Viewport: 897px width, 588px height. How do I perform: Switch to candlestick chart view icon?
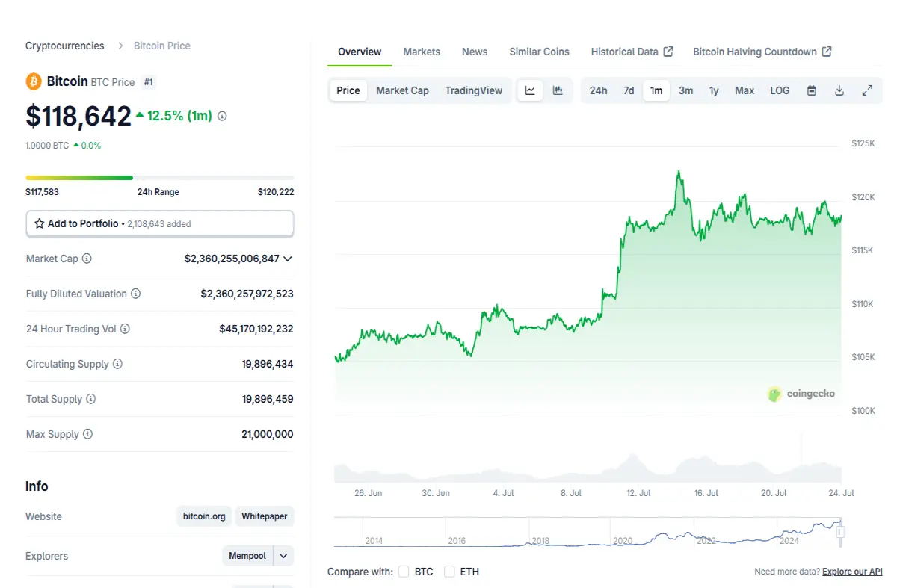pyautogui.click(x=558, y=90)
